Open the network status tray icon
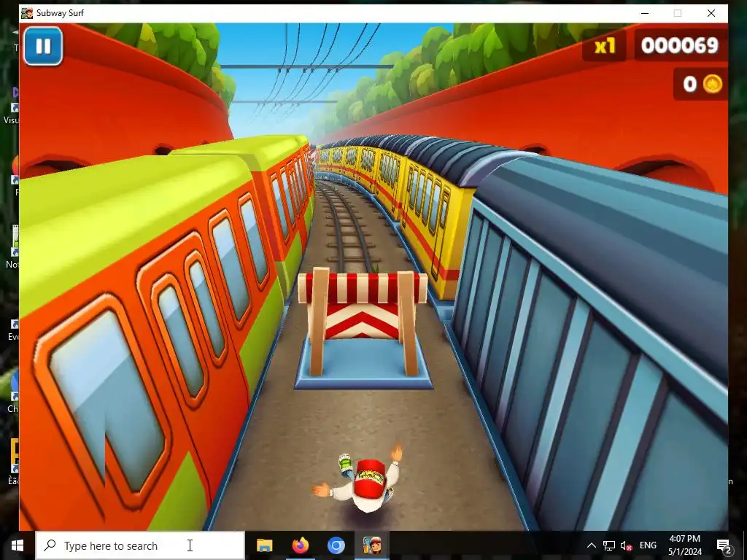This screenshot has width=747, height=560. (609, 545)
